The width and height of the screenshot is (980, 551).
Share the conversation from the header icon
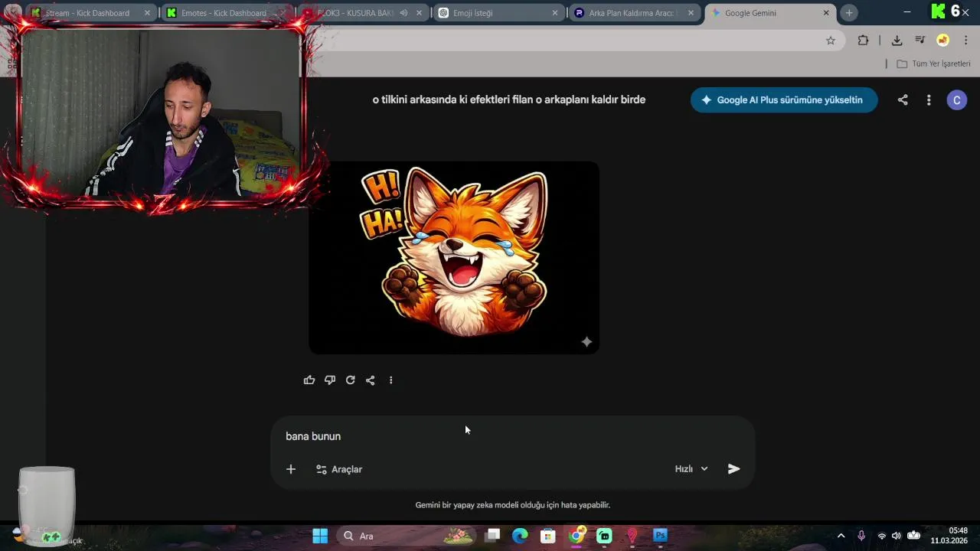(x=903, y=100)
